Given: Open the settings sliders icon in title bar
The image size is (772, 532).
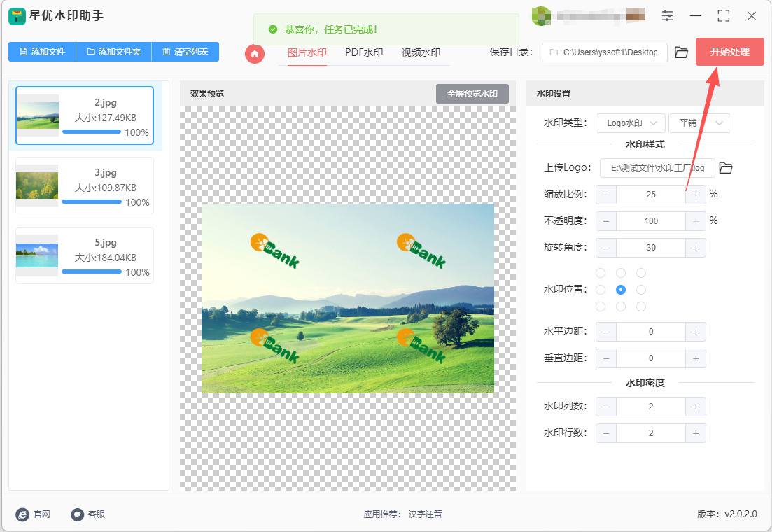Looking at the screenshot, I should (667, 16).
